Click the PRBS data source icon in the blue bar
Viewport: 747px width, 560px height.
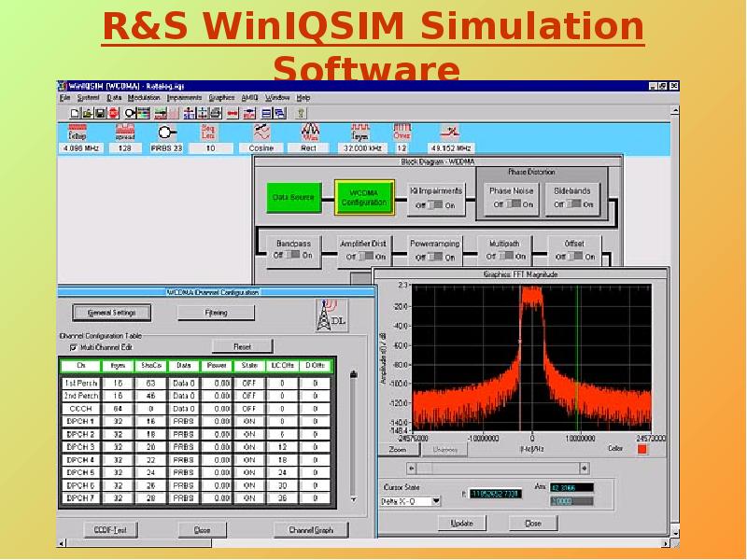[x=166, y=132]
